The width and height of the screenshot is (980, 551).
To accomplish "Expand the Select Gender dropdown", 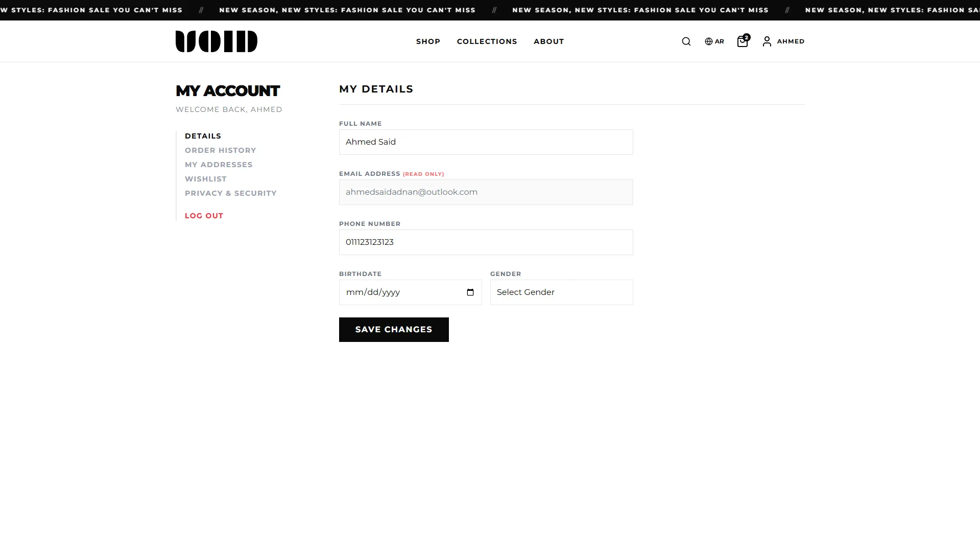I will (x=561, y=292).
